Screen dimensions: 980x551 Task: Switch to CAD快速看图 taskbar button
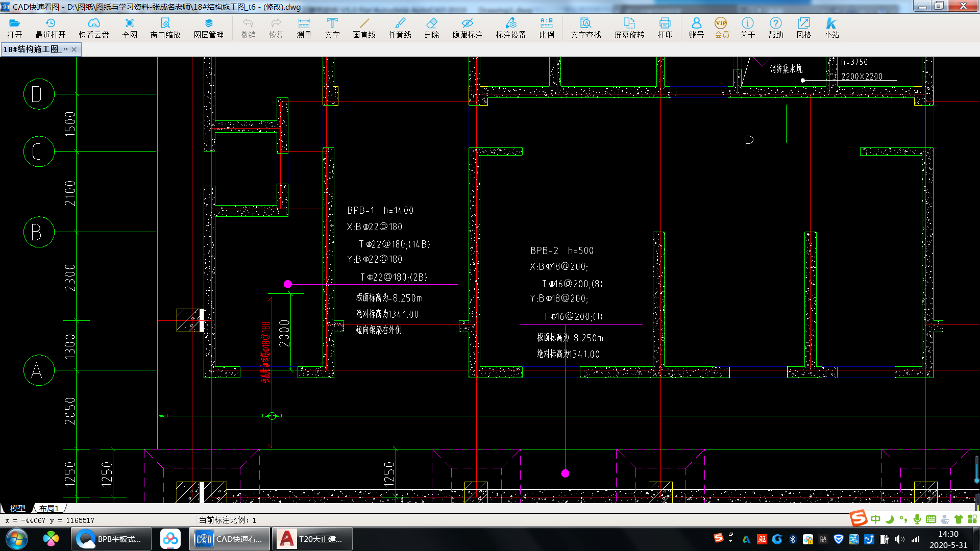point(230,539)
